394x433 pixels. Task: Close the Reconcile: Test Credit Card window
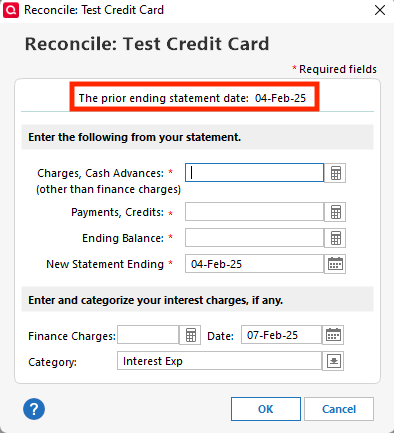point(380,10)
